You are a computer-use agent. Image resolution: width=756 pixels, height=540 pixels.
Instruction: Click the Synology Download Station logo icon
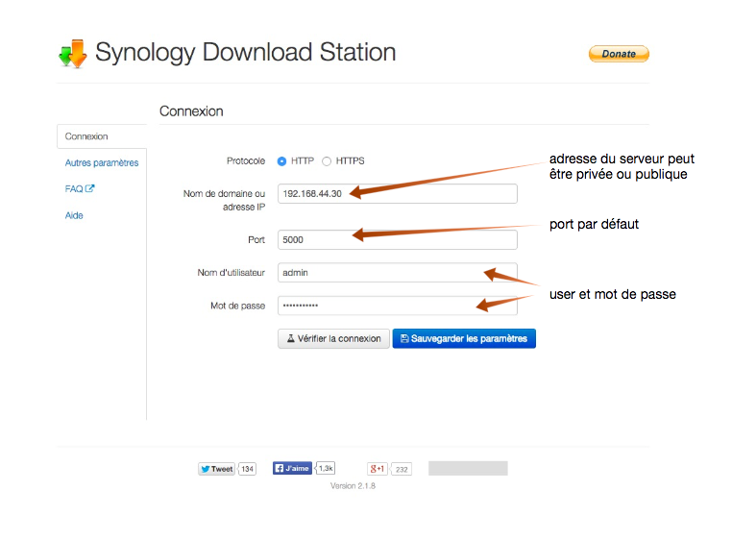72,53
